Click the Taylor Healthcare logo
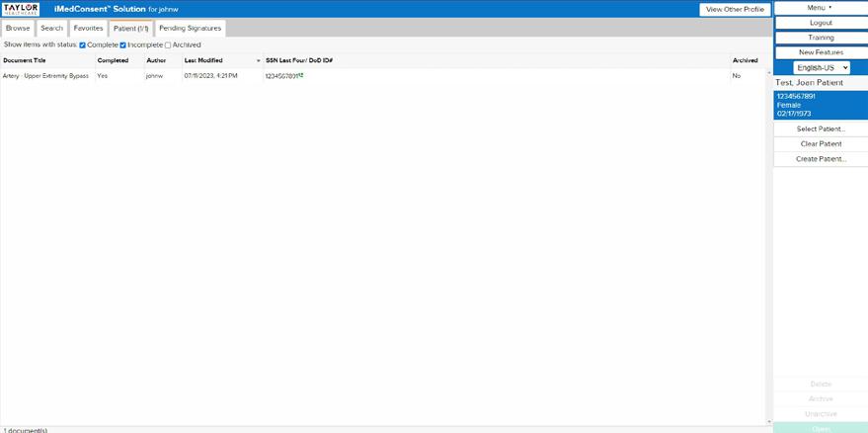 click(x=21, y=9)
